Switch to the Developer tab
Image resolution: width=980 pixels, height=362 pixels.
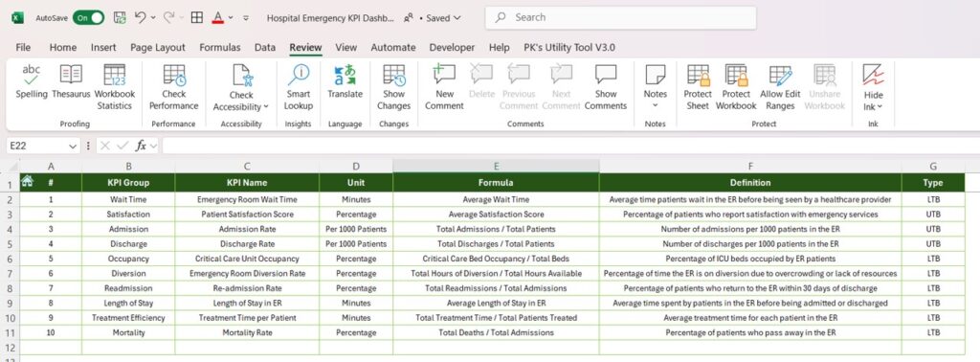click(x=452, y=47)
